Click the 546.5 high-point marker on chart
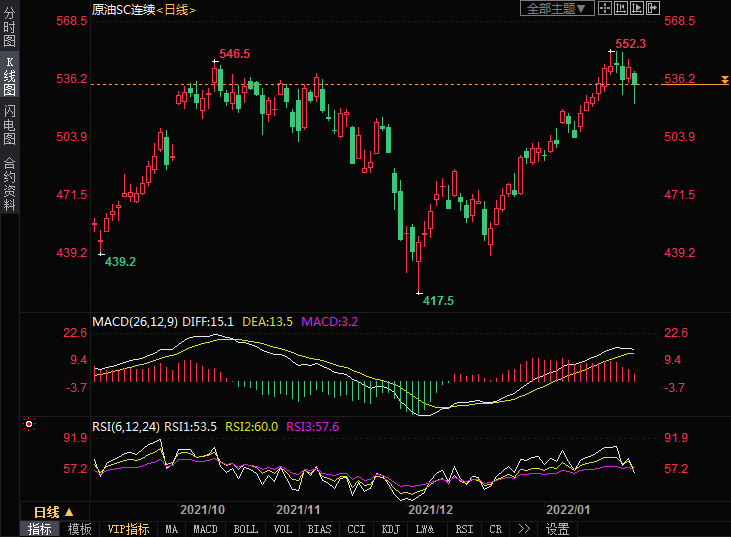 (215, 61)
